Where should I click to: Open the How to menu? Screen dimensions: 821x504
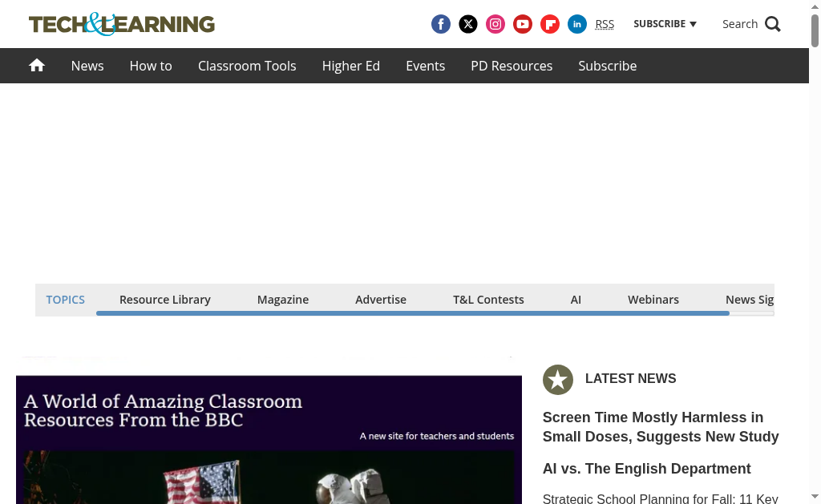click(x=151, y=66)
